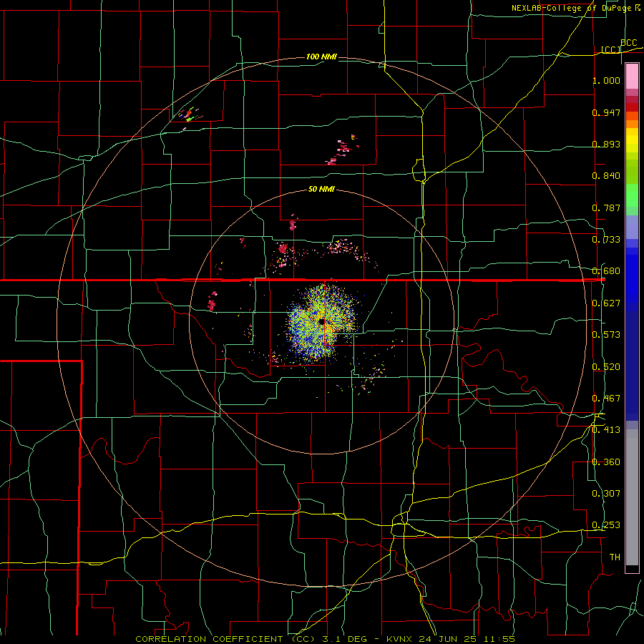Click the 0.360 value on the color scale
Image resolution: width=644 pixels, height=644 pixels.
tap(606, 462)
